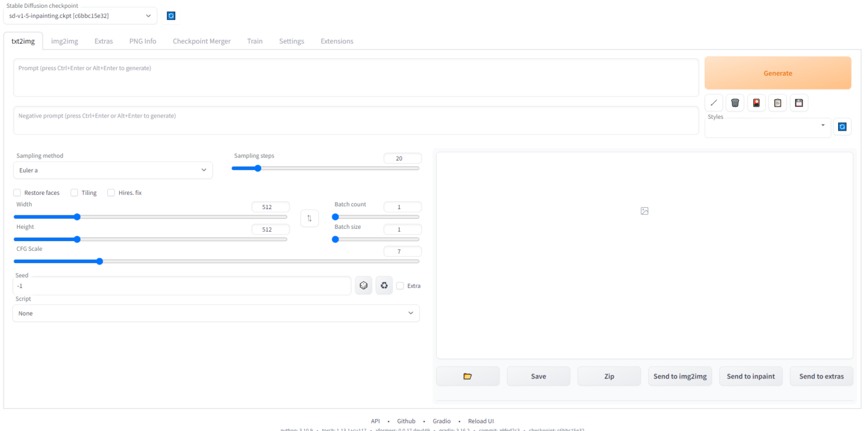
Task: Switch to the img2img tab
Action: point(64,41)
